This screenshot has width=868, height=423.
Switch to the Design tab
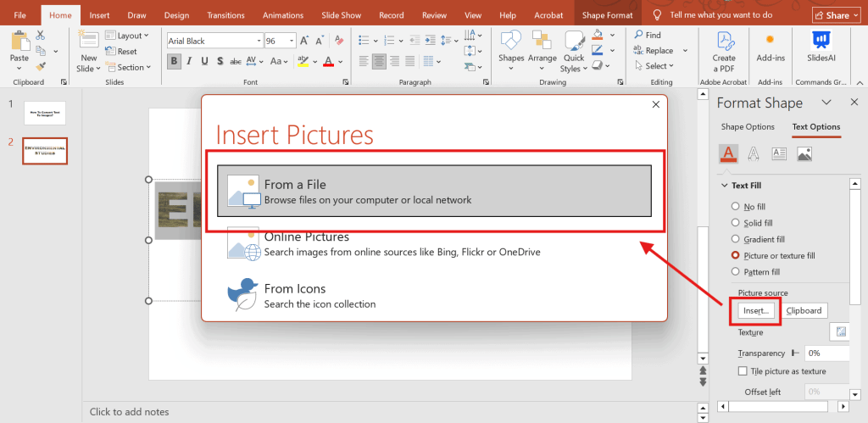click(176, 15)
